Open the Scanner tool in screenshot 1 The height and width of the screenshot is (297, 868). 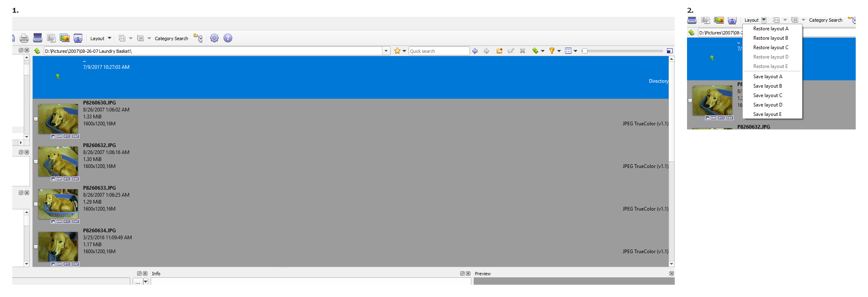point(38,38)
